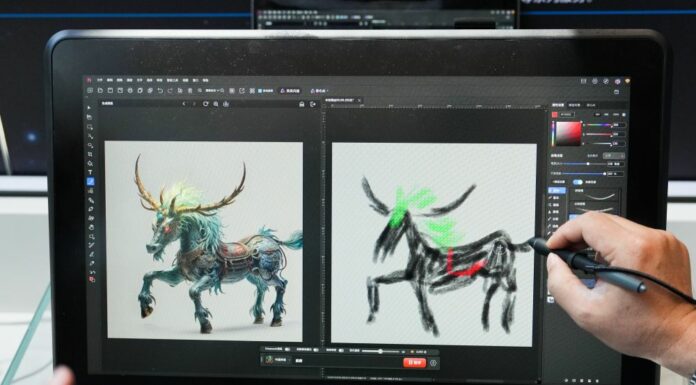Open the last menu in the menu bar
The width and height of the screenshot is (696, 385).
coord(206,80)
